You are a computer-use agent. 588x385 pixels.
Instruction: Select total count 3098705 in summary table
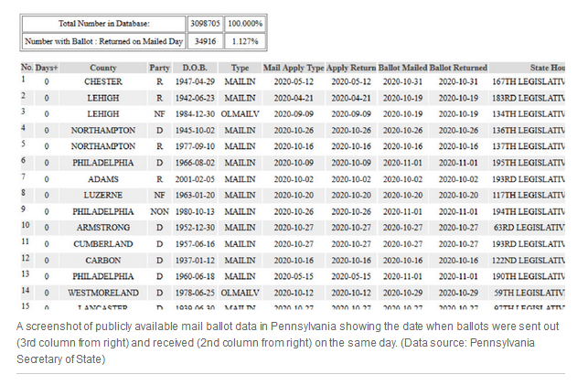click(x=205, y=24)
